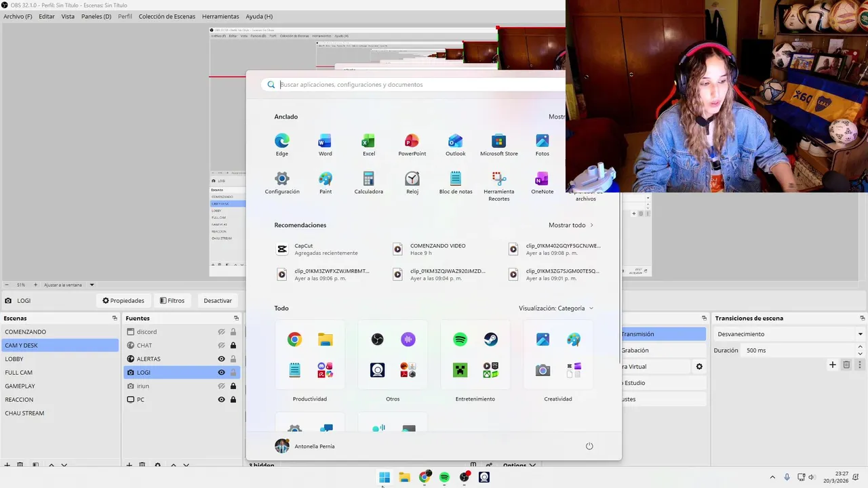Show hidden system tray icons chevron
Image resolution: width=868 pixels, height=488 pixels.
(772, 477)
